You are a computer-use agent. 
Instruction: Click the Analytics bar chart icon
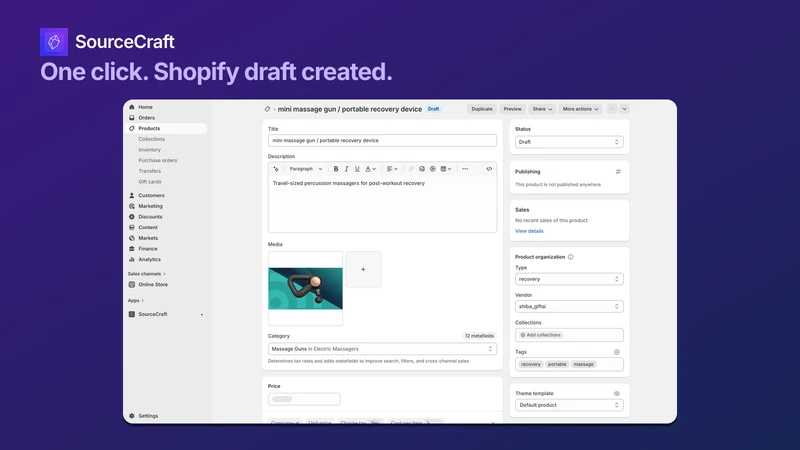[132, 260]
